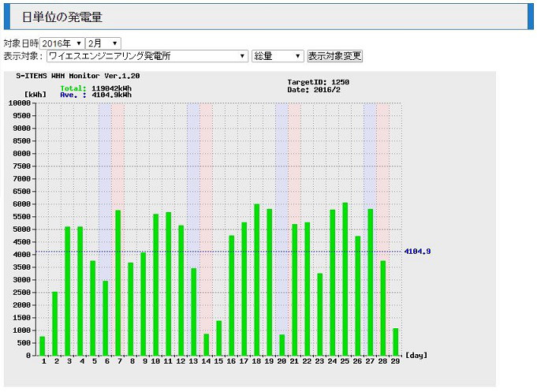Click the green bar for day 2

point(54,324)
